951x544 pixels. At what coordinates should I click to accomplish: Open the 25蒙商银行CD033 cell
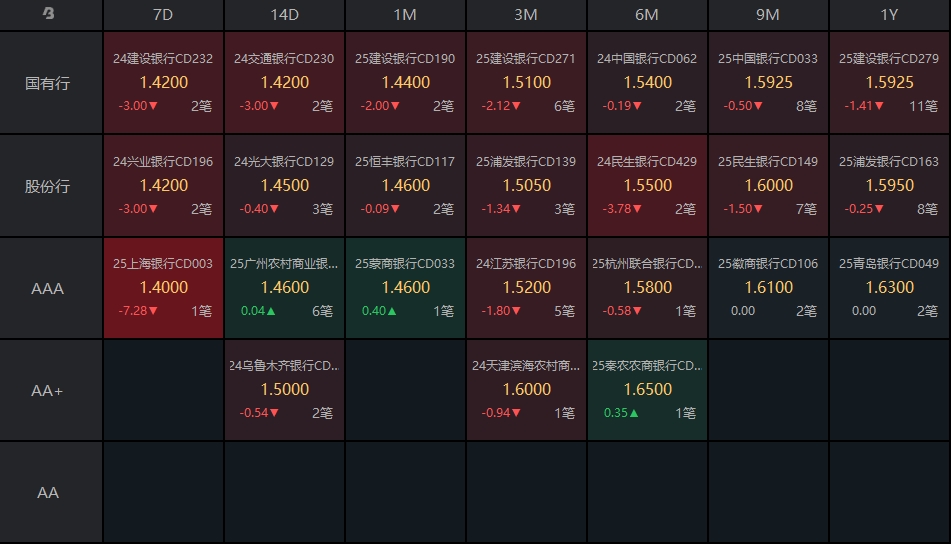click(x=405, y=288)
